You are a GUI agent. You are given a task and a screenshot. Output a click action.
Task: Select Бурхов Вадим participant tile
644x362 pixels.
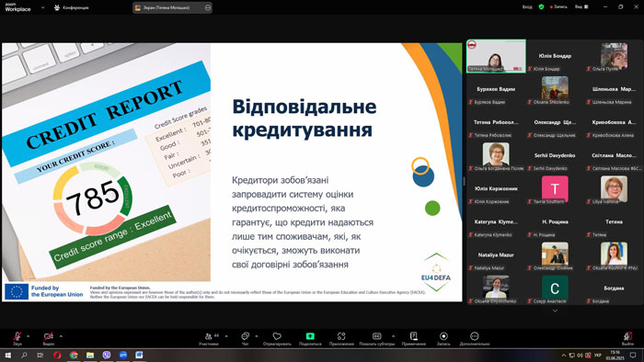[x=496, y=89]
